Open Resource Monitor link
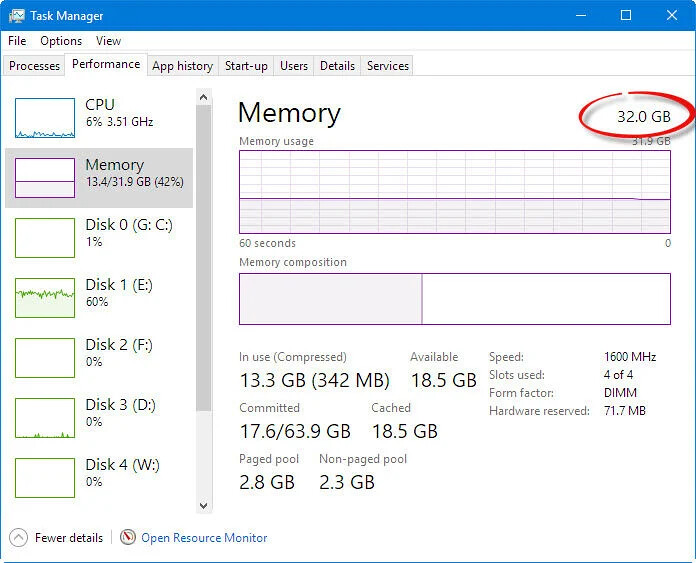The height and width of the screenshot is (563, 696). [204, 538]
